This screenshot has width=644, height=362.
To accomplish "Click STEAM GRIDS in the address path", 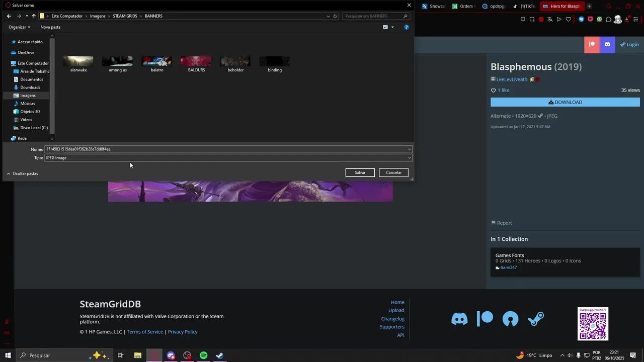I will tap(125, 16).
